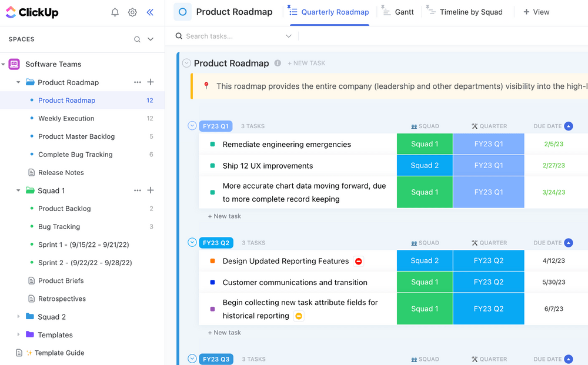Viewport: 588px width, 365px height.
Task: Click the Search tasks input field
Action: 235,36
